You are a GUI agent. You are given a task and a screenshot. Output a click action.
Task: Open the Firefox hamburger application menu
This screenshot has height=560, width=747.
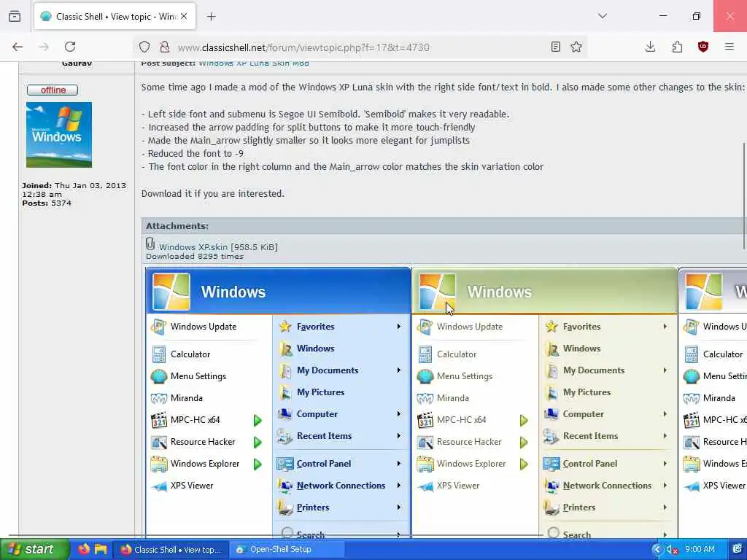point(729,47)
